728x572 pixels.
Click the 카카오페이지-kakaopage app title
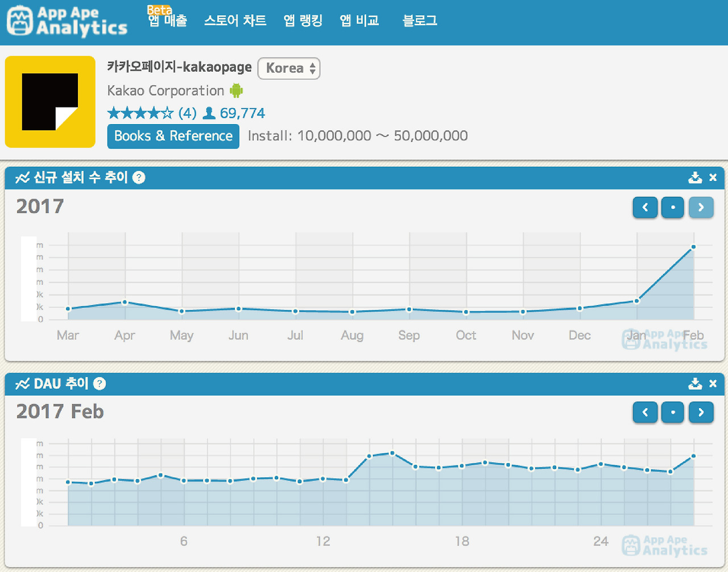pyautogui.click(x=179, y=67)
